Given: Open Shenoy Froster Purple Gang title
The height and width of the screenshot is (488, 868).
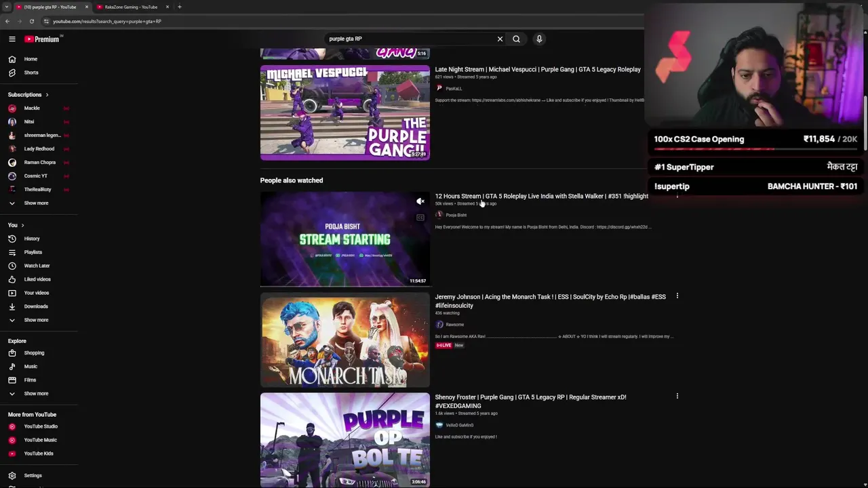Looking at the screenshot, I should click(530, 401).
